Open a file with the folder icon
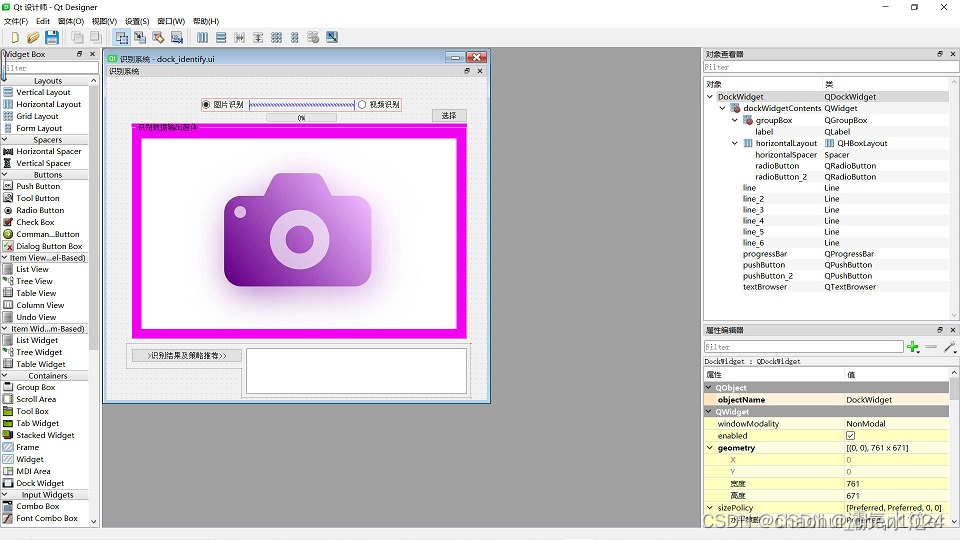960x540 pixels. (x=33, y=37)
